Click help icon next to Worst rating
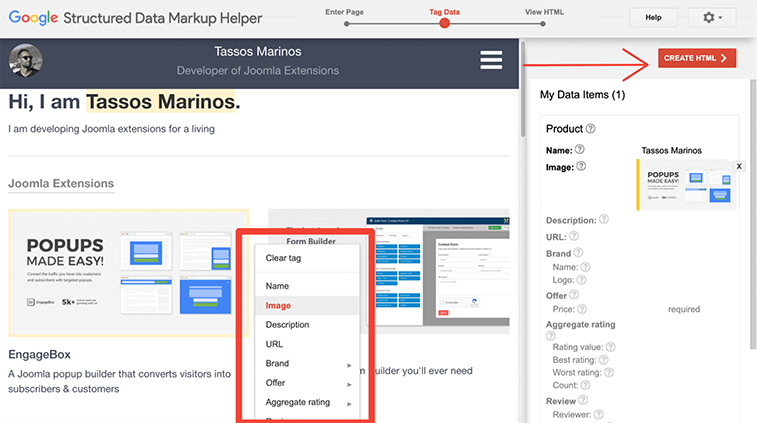 point(609,372)
